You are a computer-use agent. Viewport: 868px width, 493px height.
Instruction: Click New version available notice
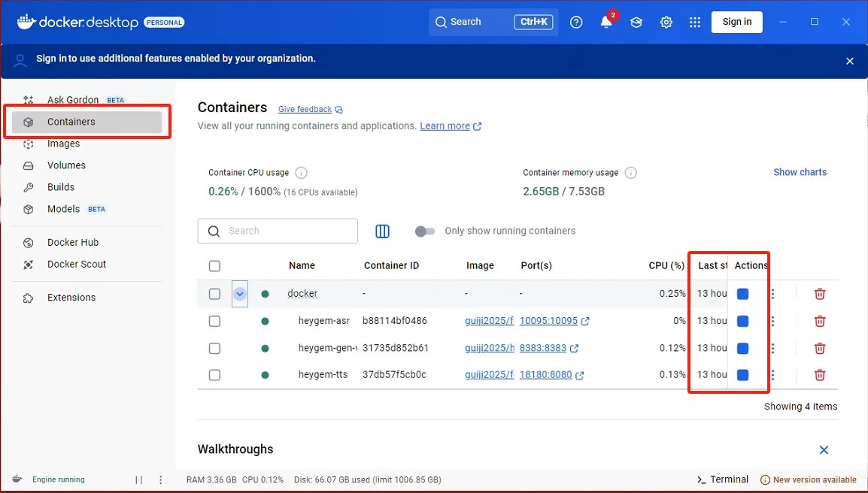pyautogui.click(x=809, y=479)
